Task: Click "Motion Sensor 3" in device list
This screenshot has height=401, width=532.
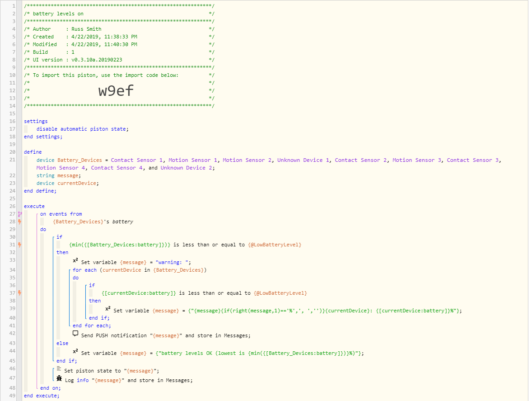Action: coord(417,160)
